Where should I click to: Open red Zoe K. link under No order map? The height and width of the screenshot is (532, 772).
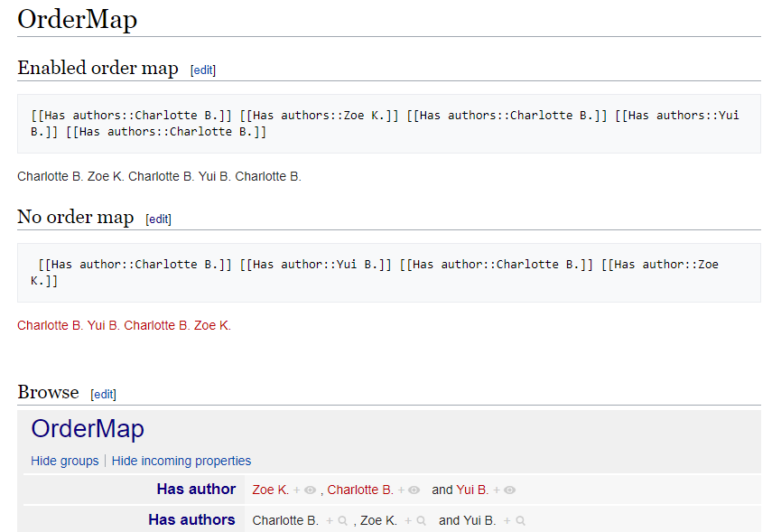(212, 325)
